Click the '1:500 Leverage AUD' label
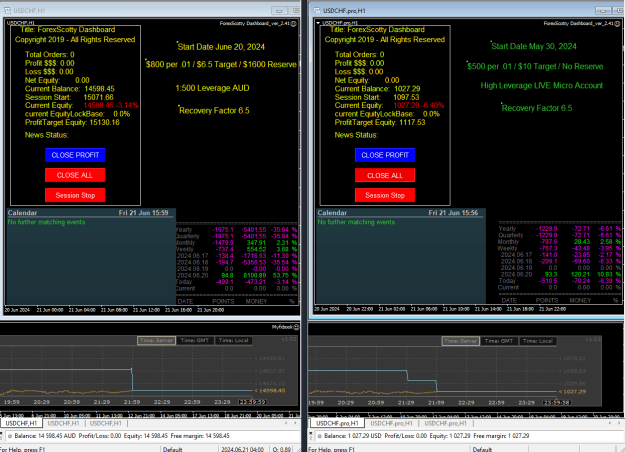The height and width of the screenshot is (452, 625). point(212,88)
